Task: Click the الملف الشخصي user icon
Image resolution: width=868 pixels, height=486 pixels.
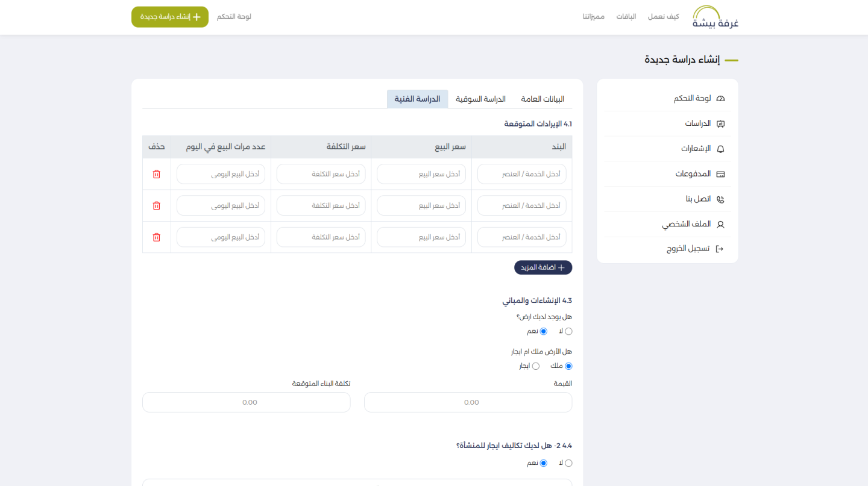Action: [720, 225]
